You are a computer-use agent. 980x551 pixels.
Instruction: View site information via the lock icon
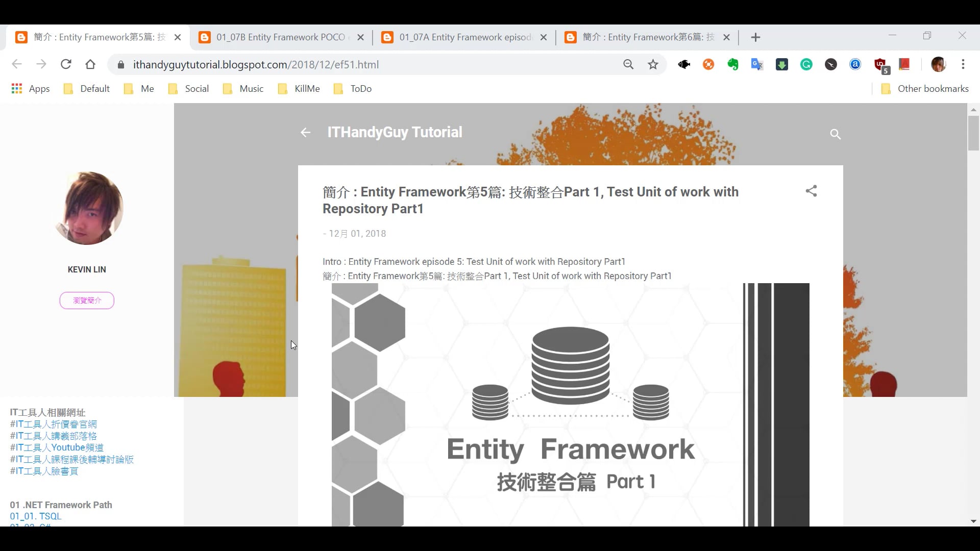point(121,64)
